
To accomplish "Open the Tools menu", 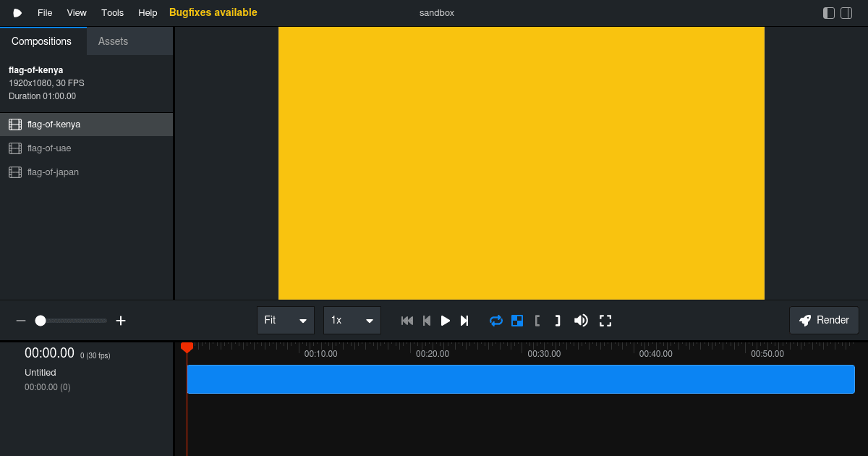I will coord(112,12).
